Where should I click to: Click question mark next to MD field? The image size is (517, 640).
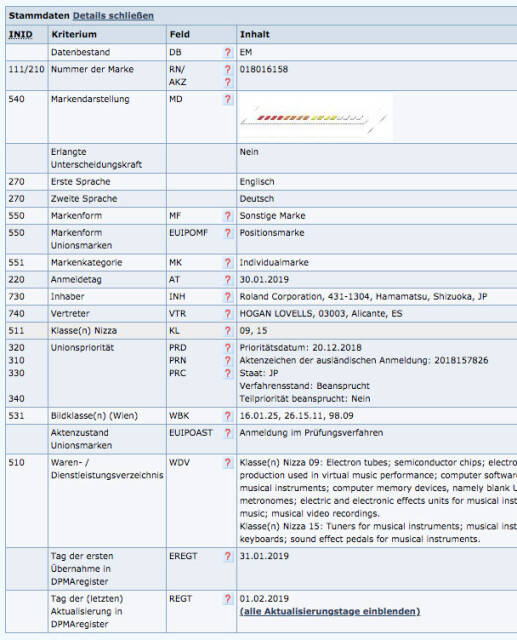(228, 99)
